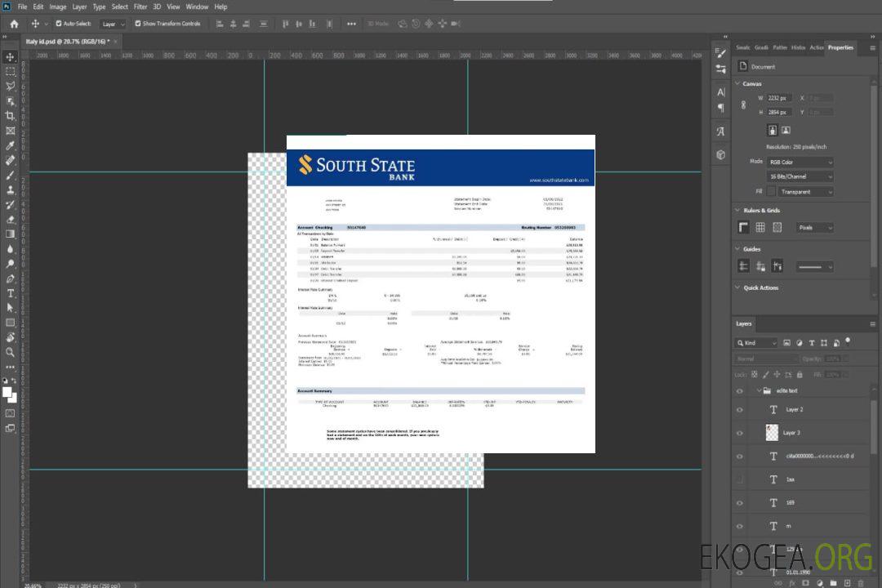882x588 pixels.
Task: Show the hidden '1aa' text layer
Action: click(740, 480)
